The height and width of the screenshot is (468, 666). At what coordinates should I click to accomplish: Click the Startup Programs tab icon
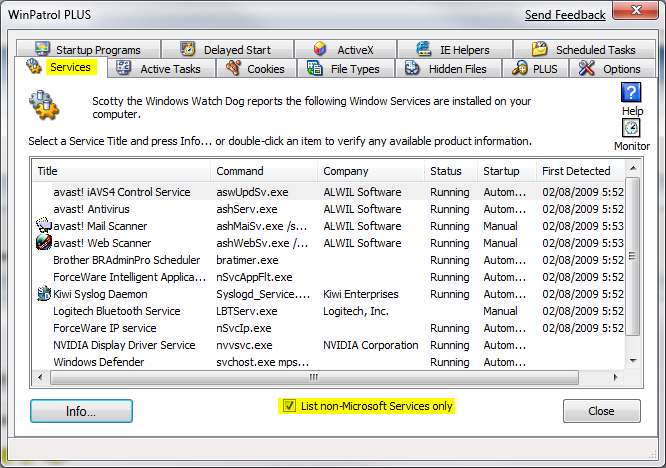(42, 49)
